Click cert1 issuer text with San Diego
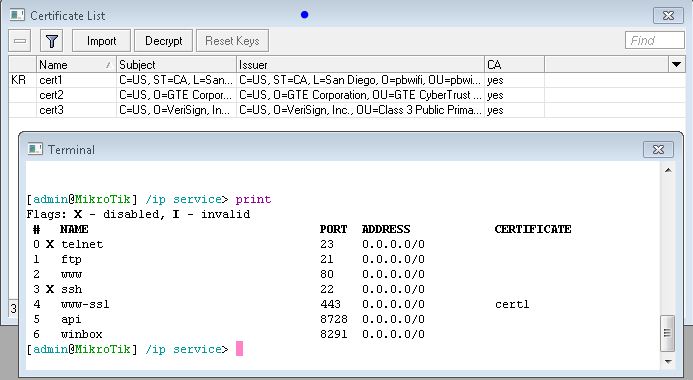This screenshot has width=693, height=380. tap(360, 80)
